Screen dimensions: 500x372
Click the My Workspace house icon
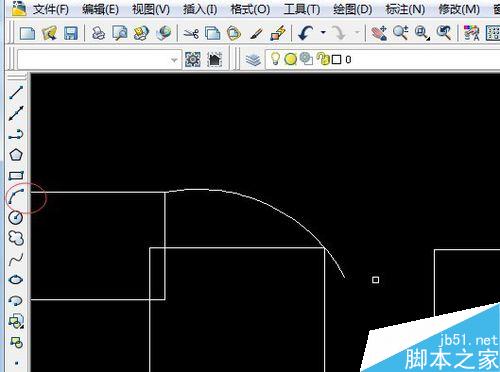[x=214, y=60]
